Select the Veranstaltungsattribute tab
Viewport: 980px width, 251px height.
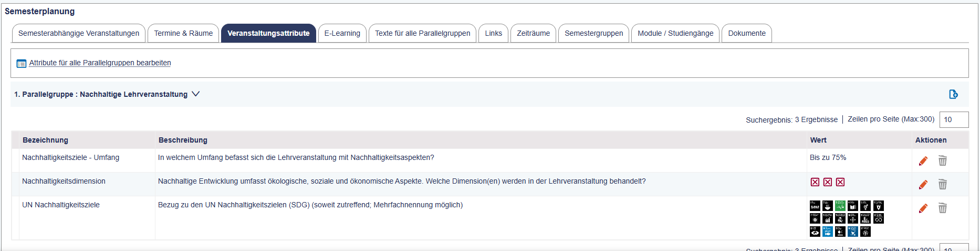coord(268,33)
